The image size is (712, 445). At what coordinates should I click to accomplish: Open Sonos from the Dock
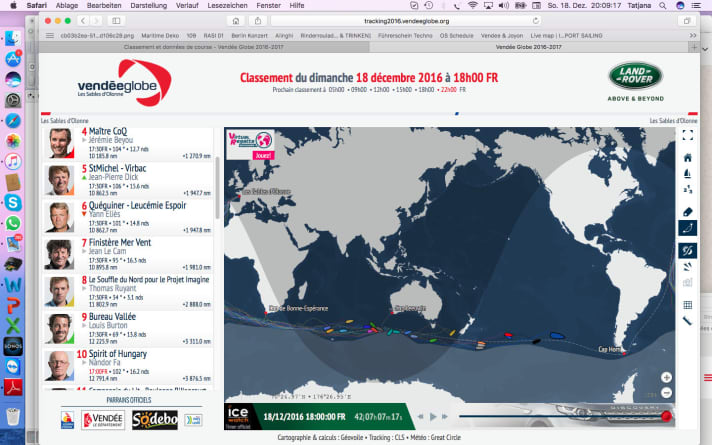coord(13,346)
